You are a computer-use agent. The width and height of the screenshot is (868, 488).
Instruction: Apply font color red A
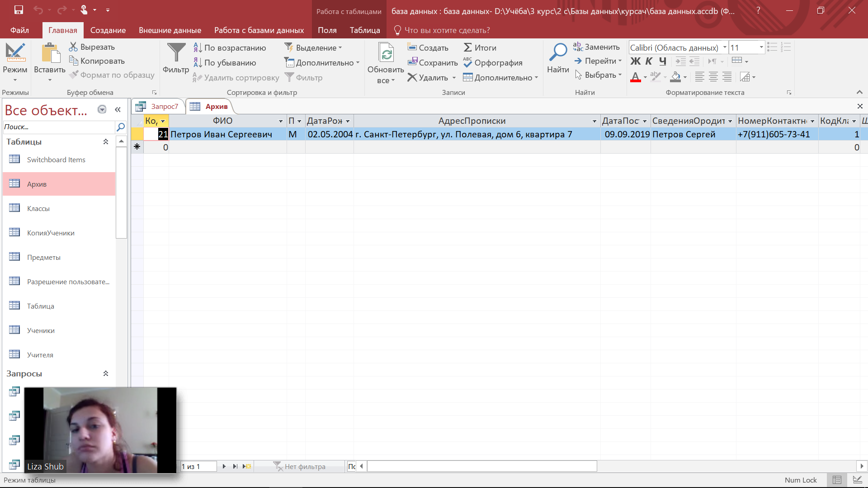(635, 77)
